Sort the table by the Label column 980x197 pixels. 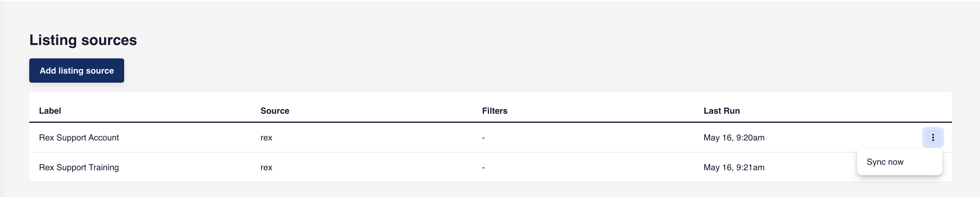[50, 111]
